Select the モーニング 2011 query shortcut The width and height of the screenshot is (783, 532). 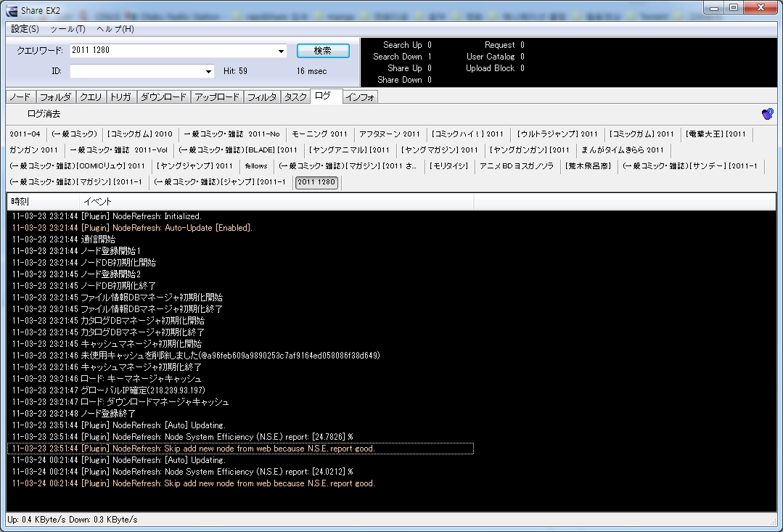319,134
